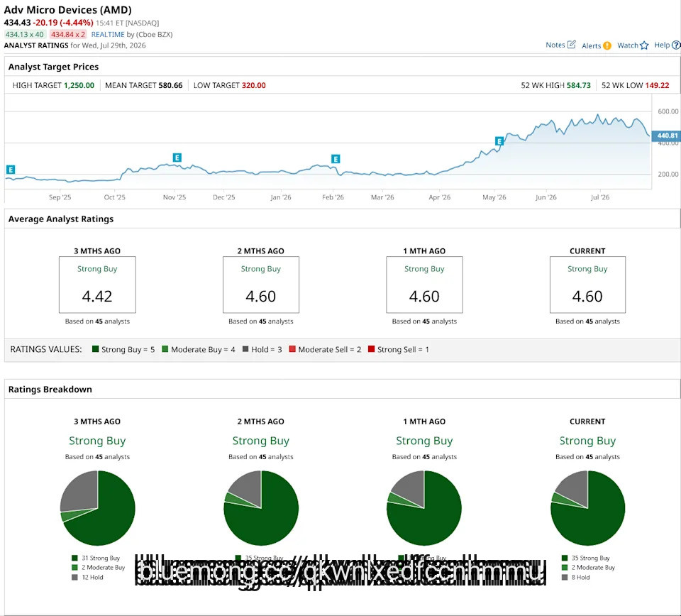The width and height of the screenshot is (681, 616).
Task: Click the 440.81 price flag on chart
Action: point(666,136)
